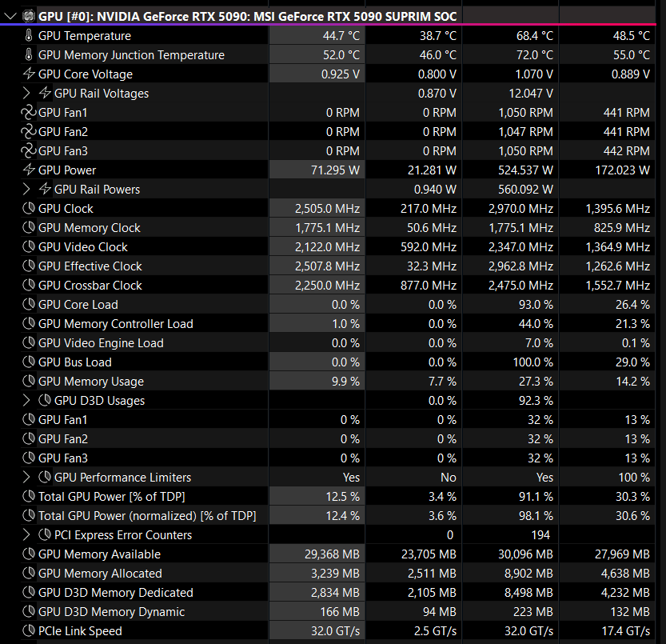The width and height of the screenshot is (666, 644).
Task: Click gauge icon beside Total GPU Power [% of TDP]
Action: [x=29, y=497]
